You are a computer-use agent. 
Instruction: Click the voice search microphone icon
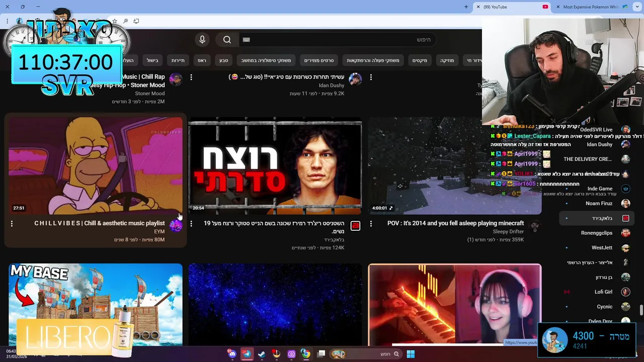coord(202,40)
